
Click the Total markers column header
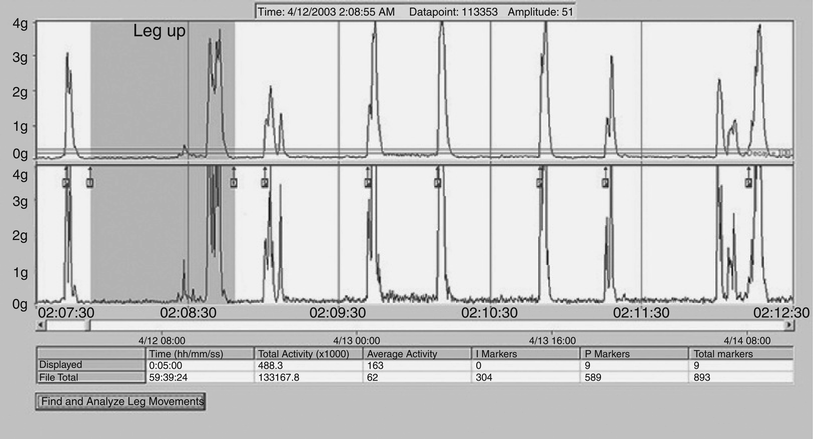741,353
